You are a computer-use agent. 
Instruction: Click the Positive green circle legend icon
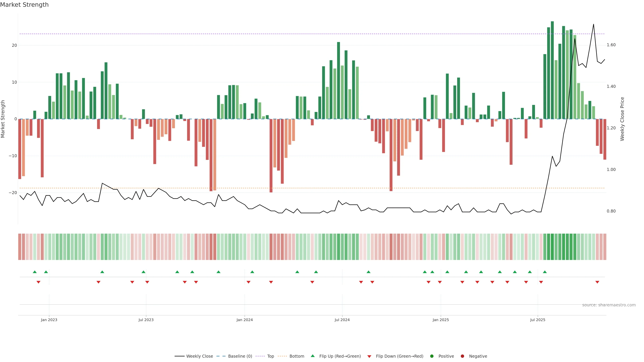pyautogui.click(x=432, y=356)
